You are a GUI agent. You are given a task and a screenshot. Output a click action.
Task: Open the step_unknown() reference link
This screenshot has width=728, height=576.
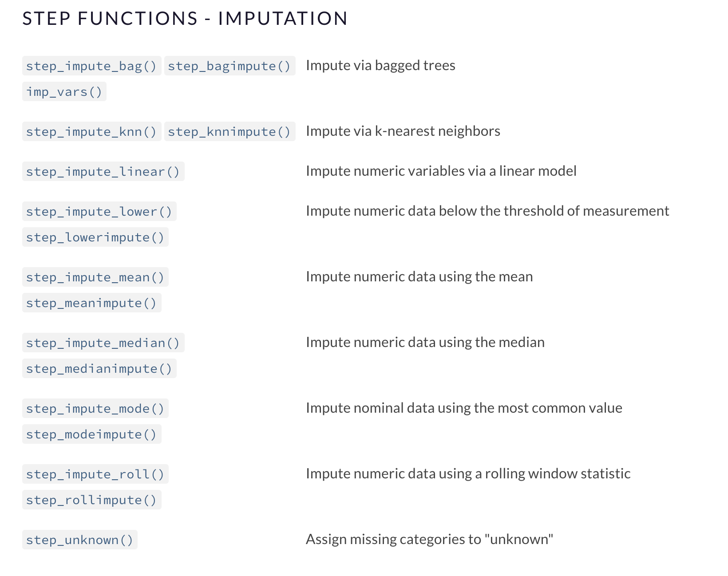[x=80, y=540]
